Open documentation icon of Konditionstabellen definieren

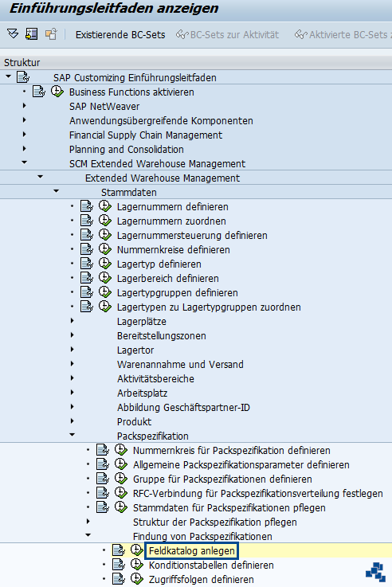[119, 565]
